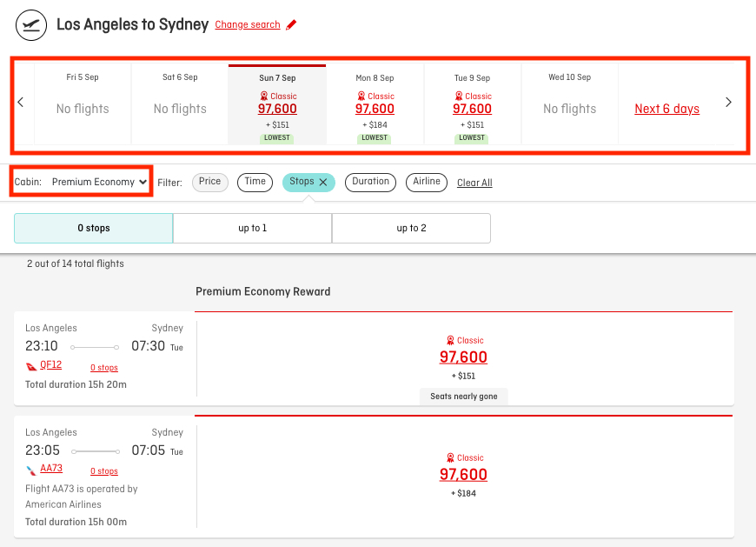Click the Qantas logo next to QF12
This screenshot has height=547, width=756.
31,367
